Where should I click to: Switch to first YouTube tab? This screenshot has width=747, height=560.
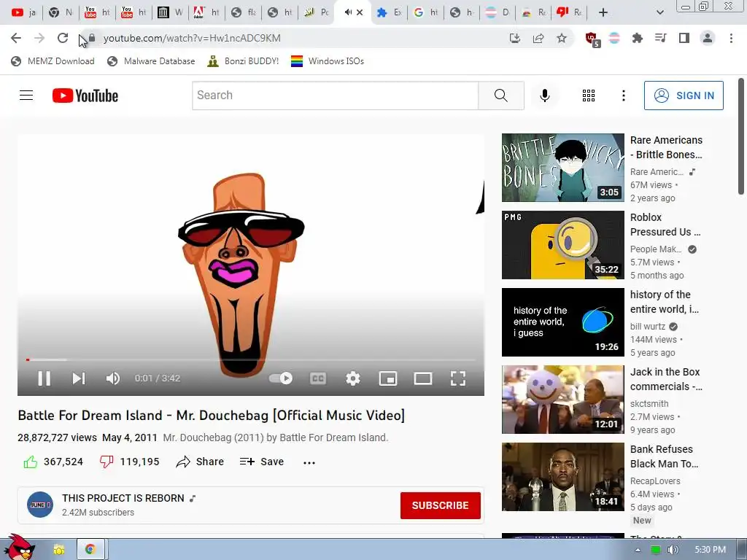coord(23,12)
